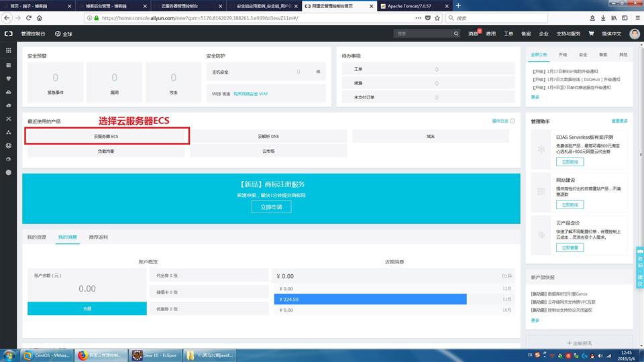Select the 升级 announcements tab
The image size is (644, 362).
point(563,54)
